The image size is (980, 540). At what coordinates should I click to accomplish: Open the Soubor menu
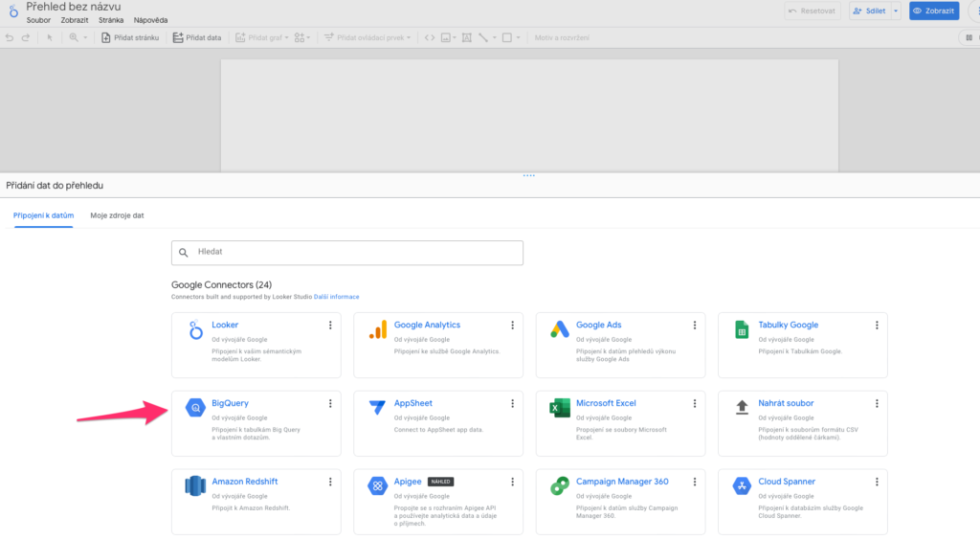click(x=38, y=19)
